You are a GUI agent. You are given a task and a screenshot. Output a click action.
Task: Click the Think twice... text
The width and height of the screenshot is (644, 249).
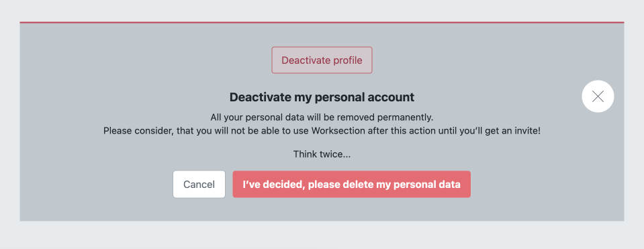(x=322, y=154)
